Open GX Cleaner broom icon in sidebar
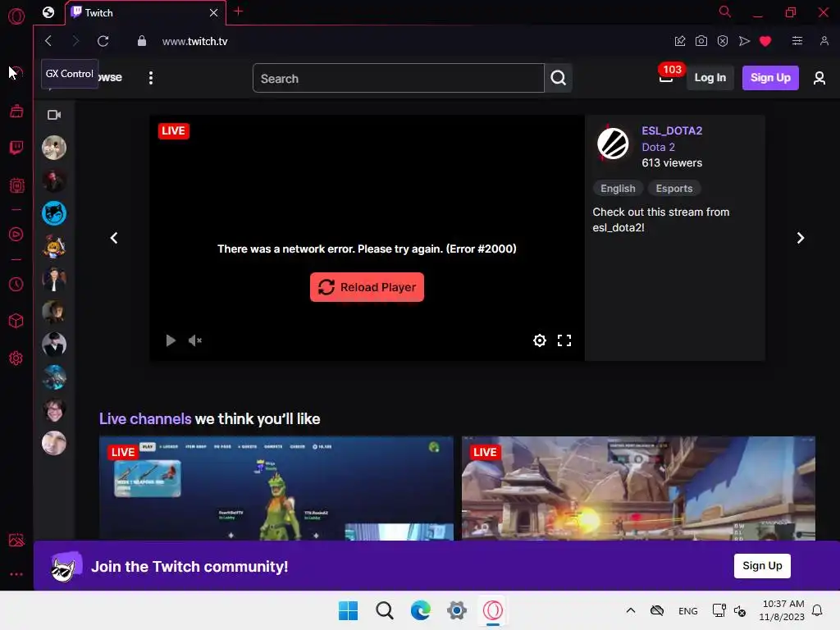The width and height of the screenshot is (840, 630). (x=16, y=111)
